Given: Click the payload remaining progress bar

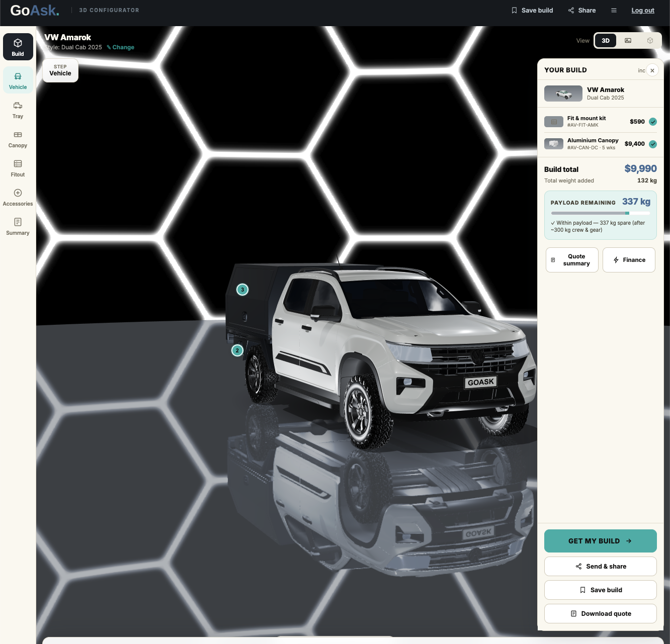Looking at the screenshot, I should (x=601, y=213).
